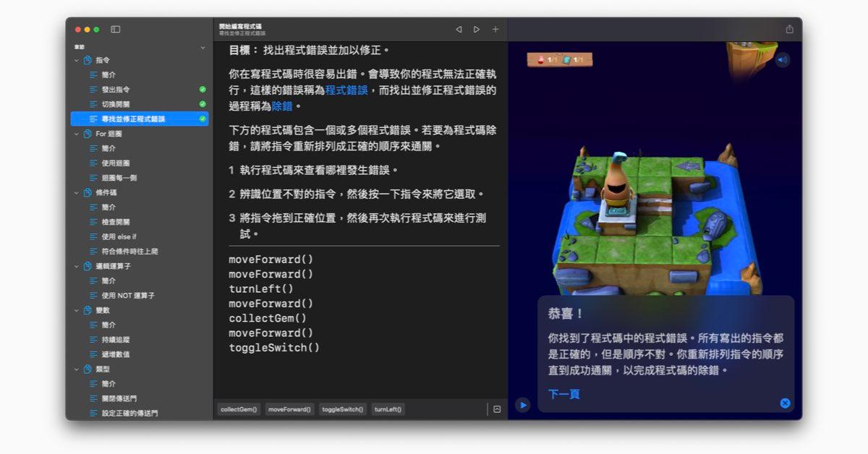
Task: Click the share icon at top right
Action: (789, 29)
